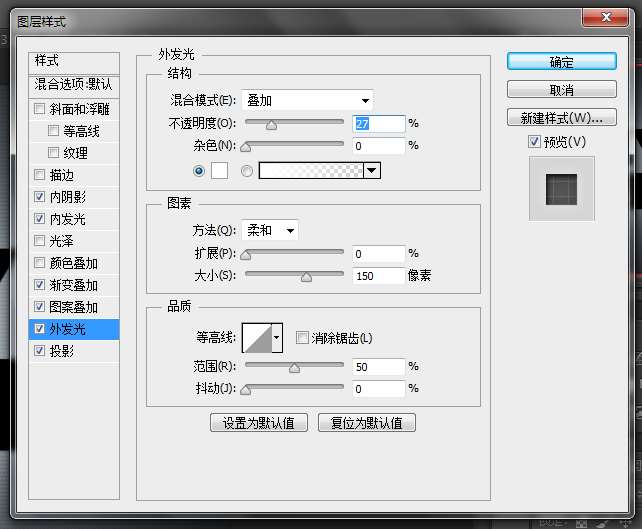
Task: Click the 复位为默认值 button
Action: coord(367,423)
